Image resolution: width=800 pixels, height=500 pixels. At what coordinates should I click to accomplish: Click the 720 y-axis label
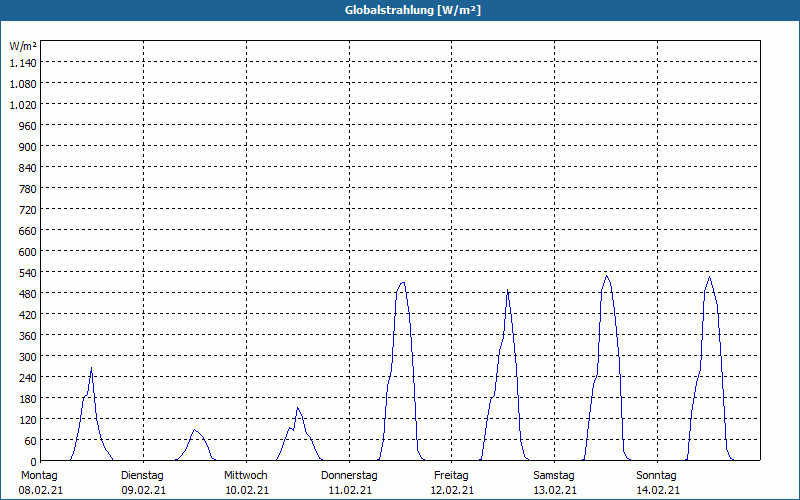28,210
